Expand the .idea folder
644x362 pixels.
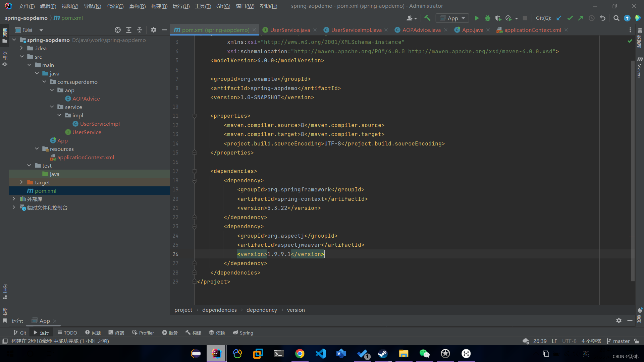pos(22,48)
